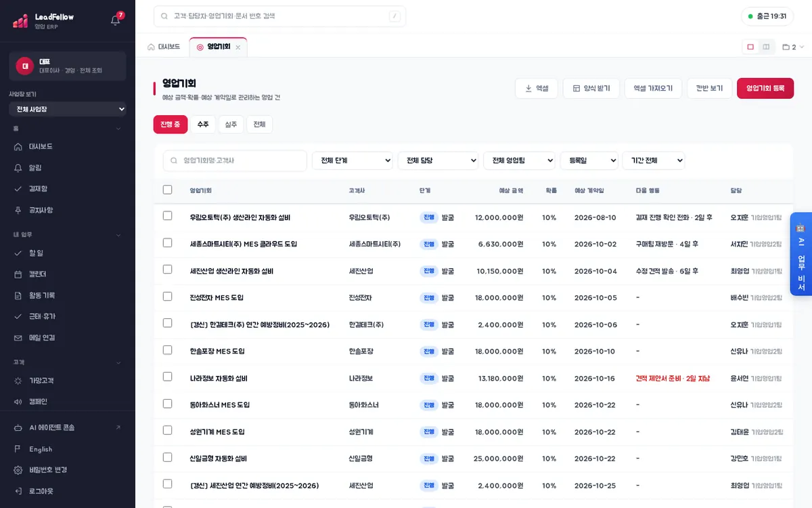The width and height of the screenshot is (812, 508).
Task: Click the 메일 연결 envelope icon
Action: 18,337
